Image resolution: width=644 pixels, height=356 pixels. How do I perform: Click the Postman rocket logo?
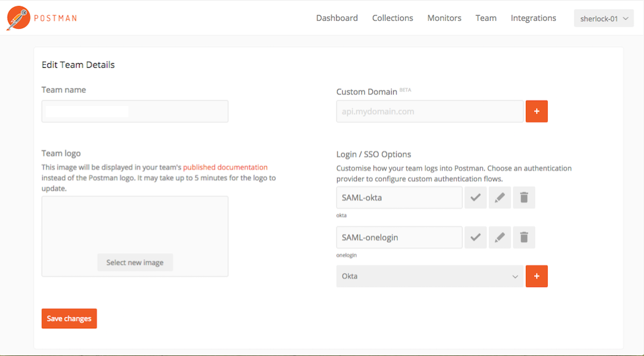click(x=18, y=18)
